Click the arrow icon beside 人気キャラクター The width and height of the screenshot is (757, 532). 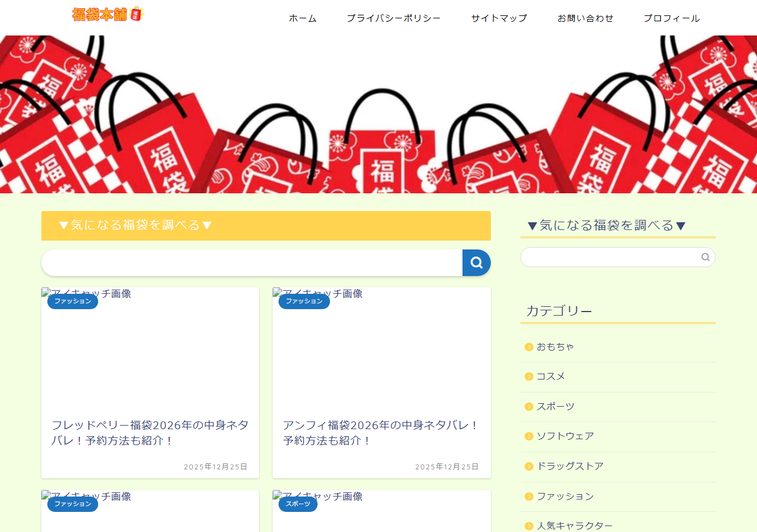coord(529,526)
